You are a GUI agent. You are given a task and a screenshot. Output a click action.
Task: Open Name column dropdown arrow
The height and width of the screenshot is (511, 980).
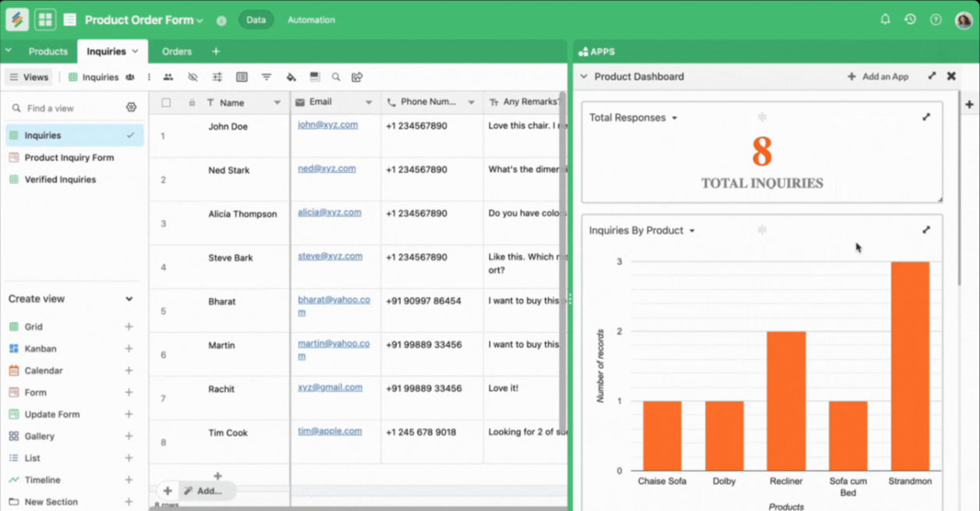(277, 102)
